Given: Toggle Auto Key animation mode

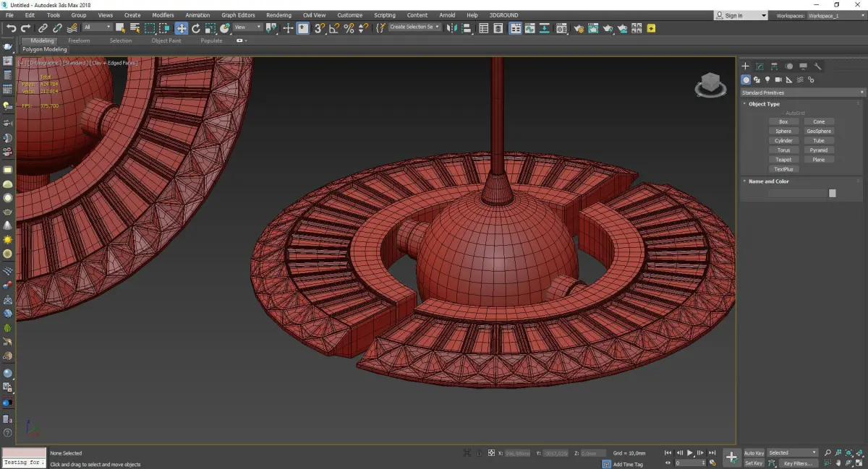Looking at the screenshot, I should click(x=754, y=453).
